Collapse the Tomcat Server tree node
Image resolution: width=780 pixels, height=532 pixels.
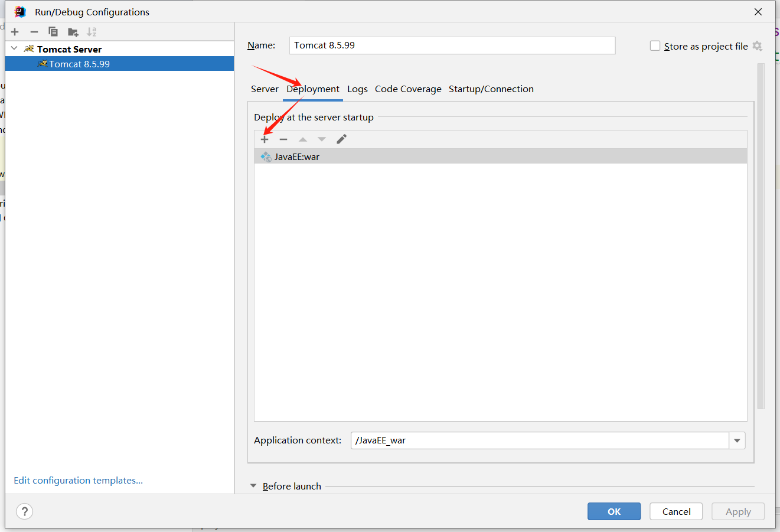click(15, 48)
